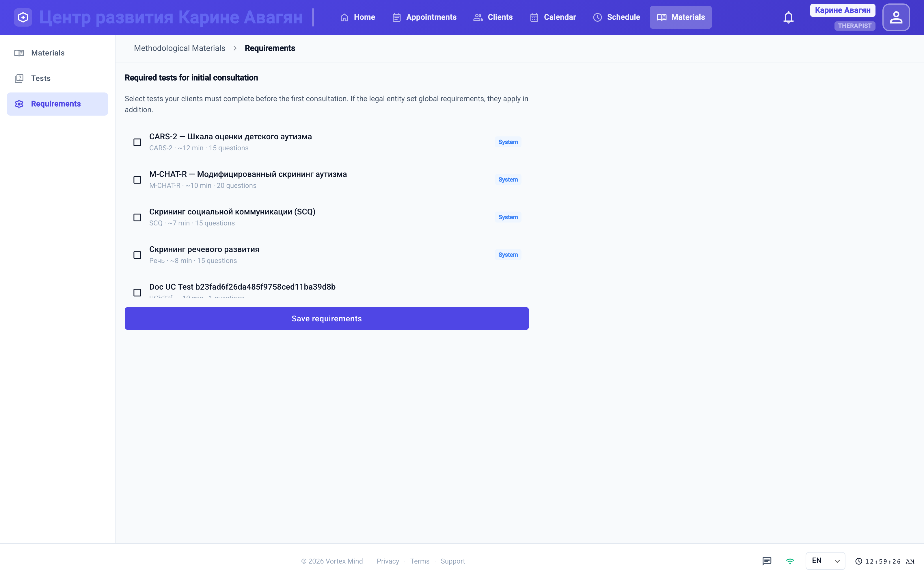Click Скрининг социальной коммуникации (SCQ) title

(232, 212)
